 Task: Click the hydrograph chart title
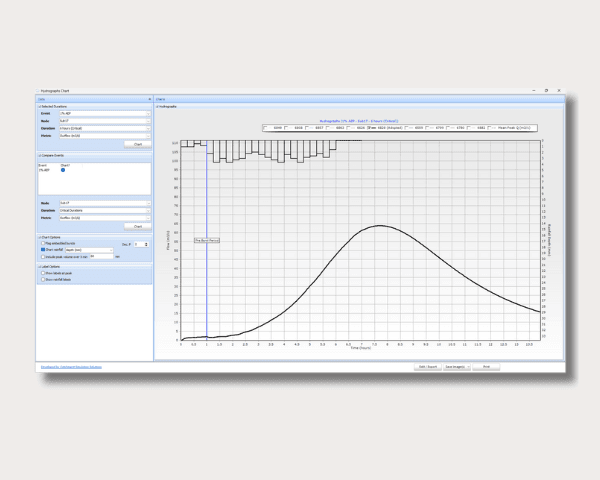pos(359,121)
